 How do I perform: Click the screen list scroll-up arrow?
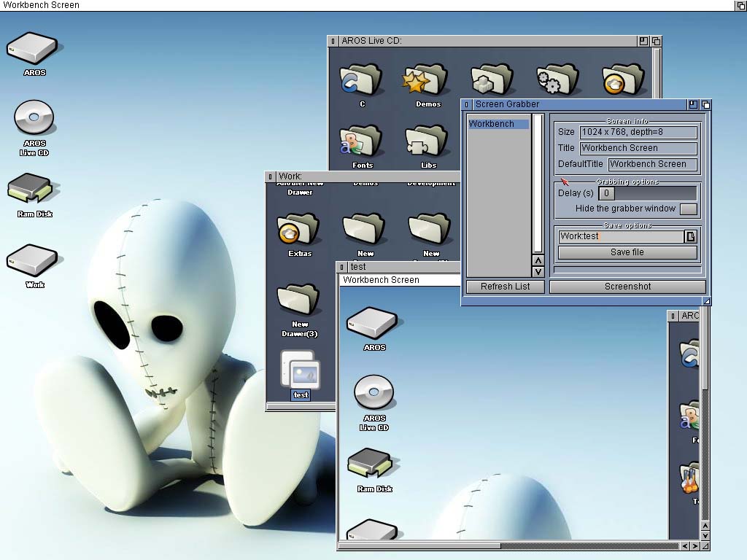coord(538,261)
